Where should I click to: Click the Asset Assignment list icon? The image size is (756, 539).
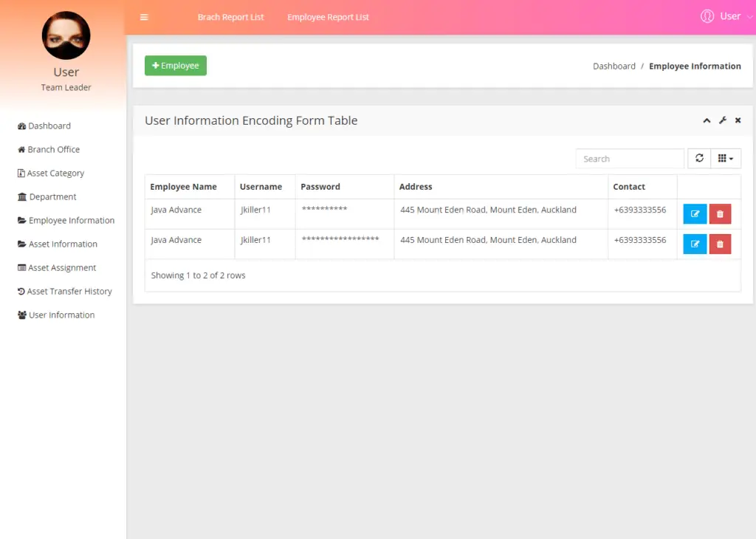(x=21, y=267)
